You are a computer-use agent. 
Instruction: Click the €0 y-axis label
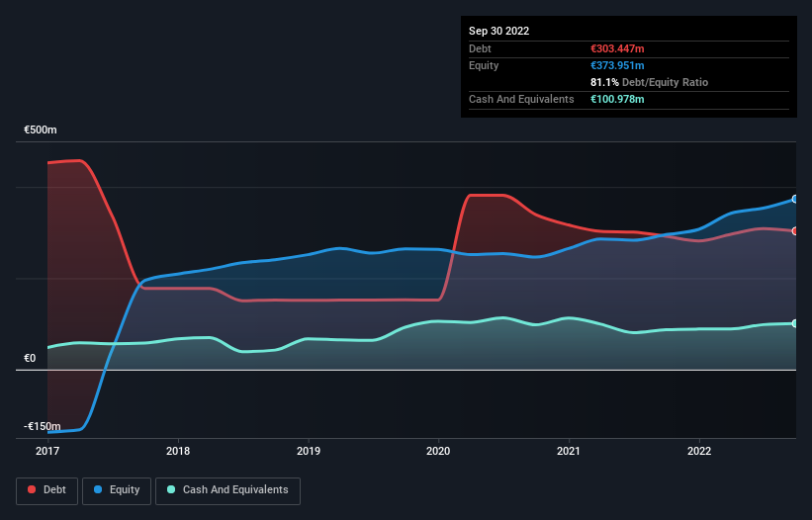tap(30, 358)
